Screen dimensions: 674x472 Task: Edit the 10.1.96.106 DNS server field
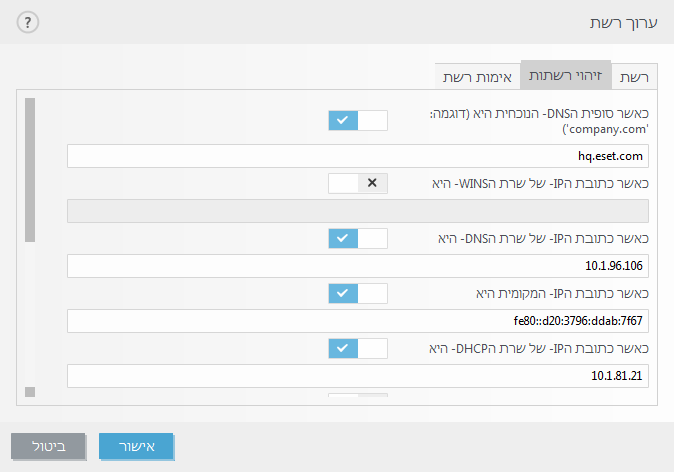click(x=358, y=266)
